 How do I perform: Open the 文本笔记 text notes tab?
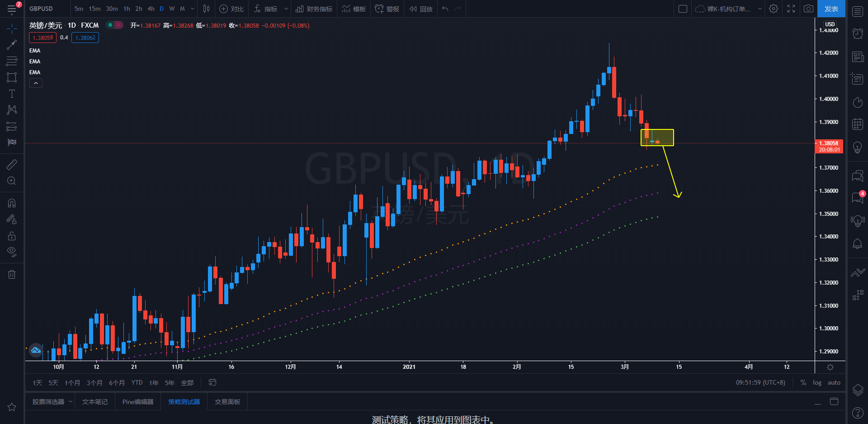point(95,402)
